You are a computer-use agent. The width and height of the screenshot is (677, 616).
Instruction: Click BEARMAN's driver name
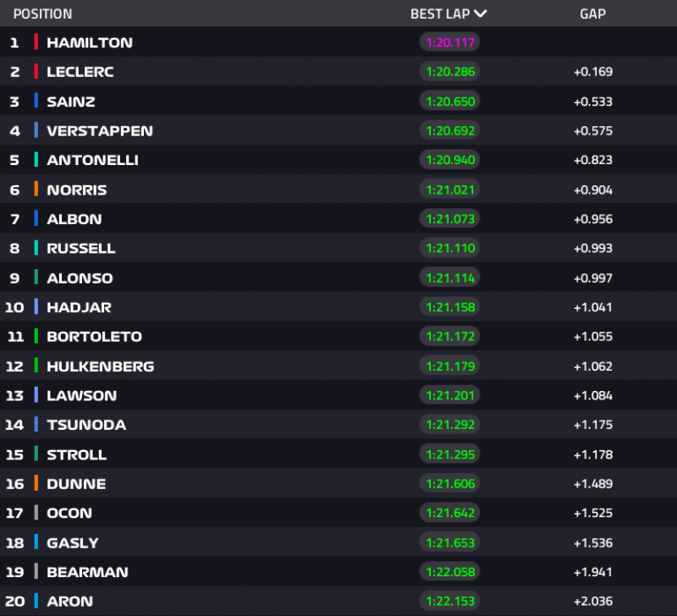coord(87,572)
